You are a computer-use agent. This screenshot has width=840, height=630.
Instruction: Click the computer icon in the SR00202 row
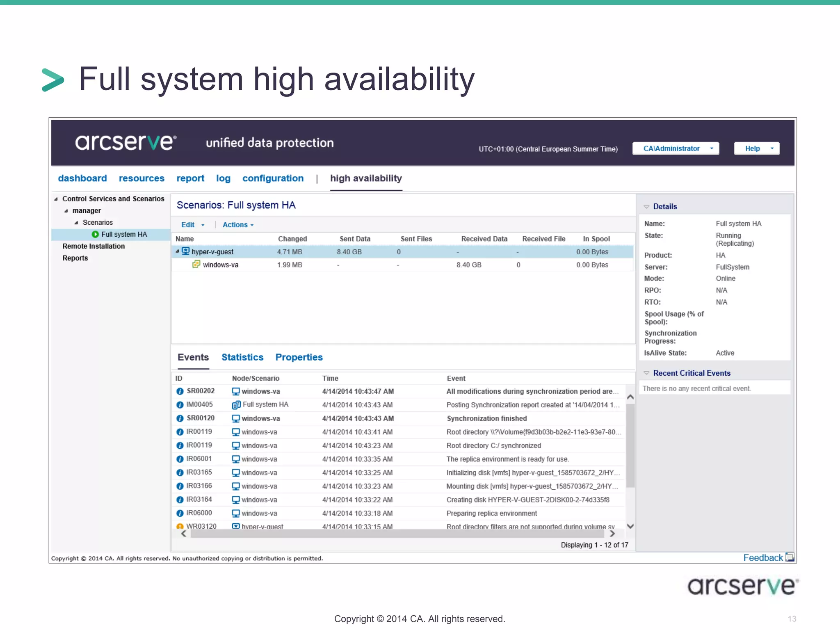tap(236, 391)
